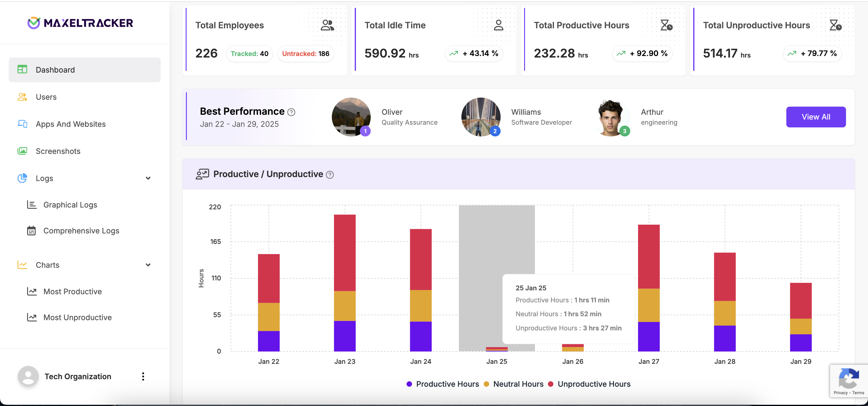Click the Best Performance help question icon

[x=291, y=112]
